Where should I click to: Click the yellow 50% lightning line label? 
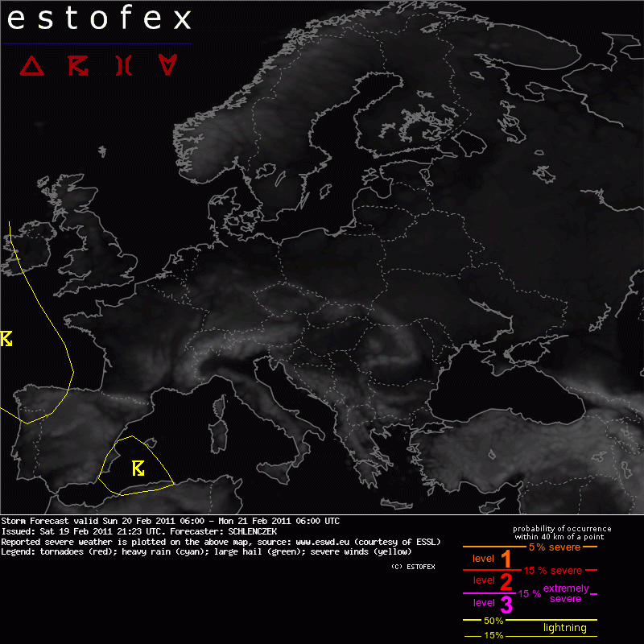pyautogui.click(x=493, y=621)
